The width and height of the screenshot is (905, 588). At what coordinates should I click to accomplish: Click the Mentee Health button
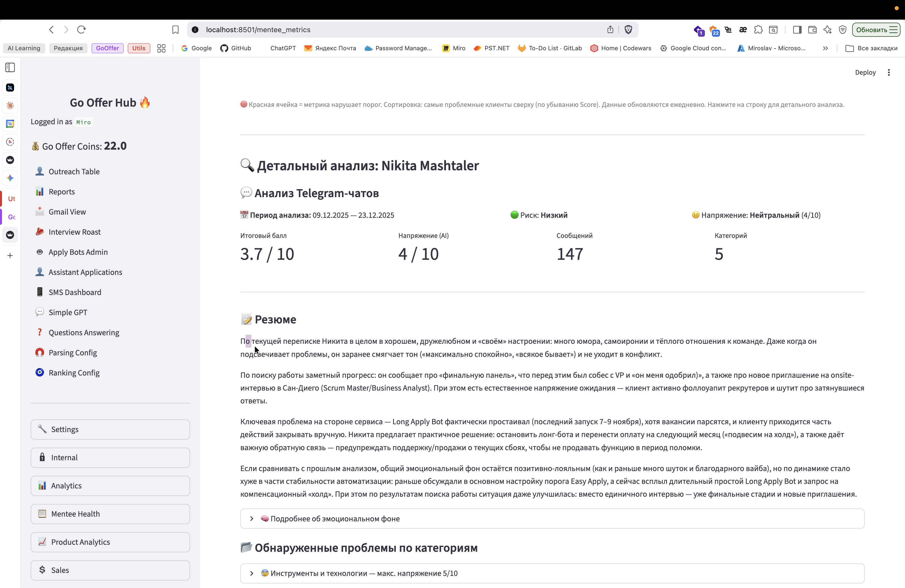tap(110, 514)
